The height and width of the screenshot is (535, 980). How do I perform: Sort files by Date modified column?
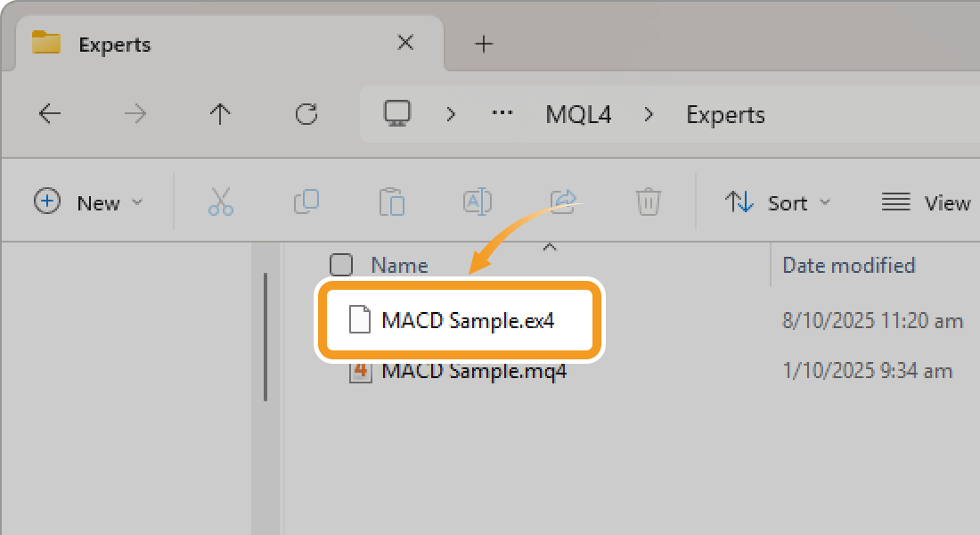click(x=848, y=265)
